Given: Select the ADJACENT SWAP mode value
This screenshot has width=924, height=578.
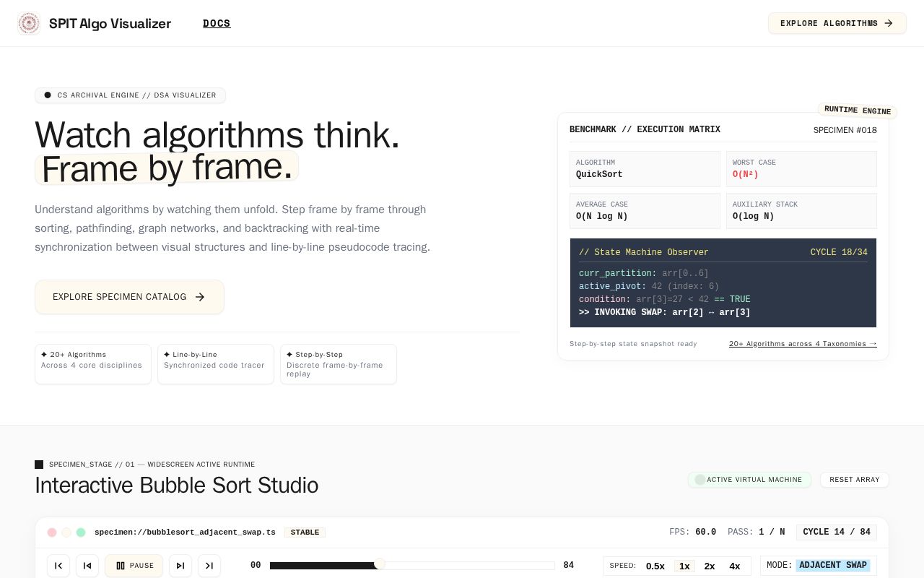Looking at the screenshot, I should point(833,565).
